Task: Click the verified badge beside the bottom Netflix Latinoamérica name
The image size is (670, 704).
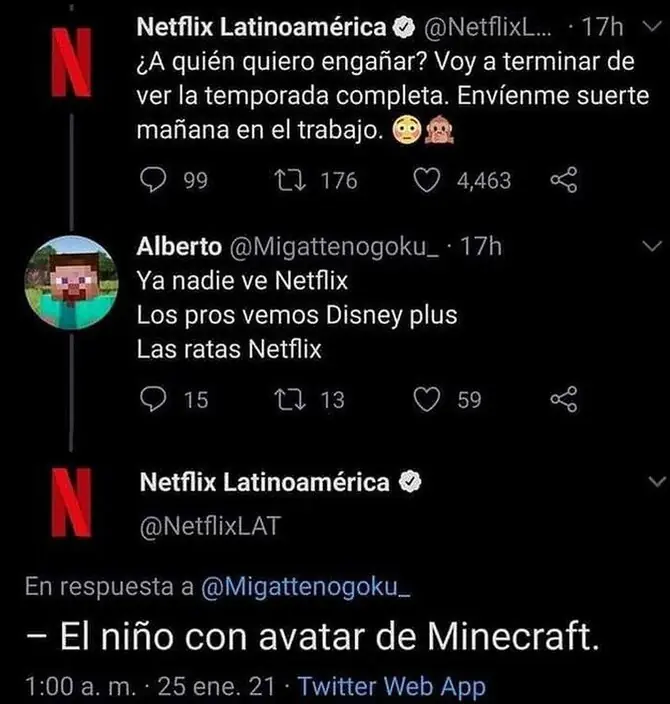Action: click(410, 483)
